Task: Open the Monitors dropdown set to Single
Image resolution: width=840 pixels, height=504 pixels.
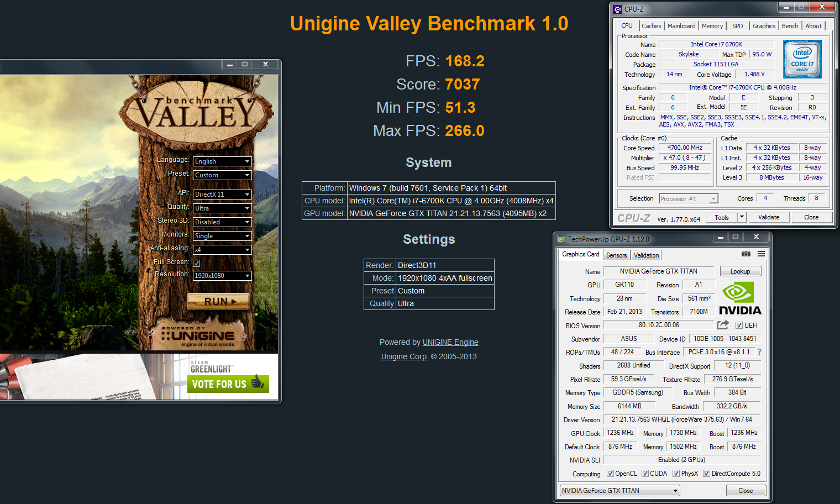Action: point(222,236)
